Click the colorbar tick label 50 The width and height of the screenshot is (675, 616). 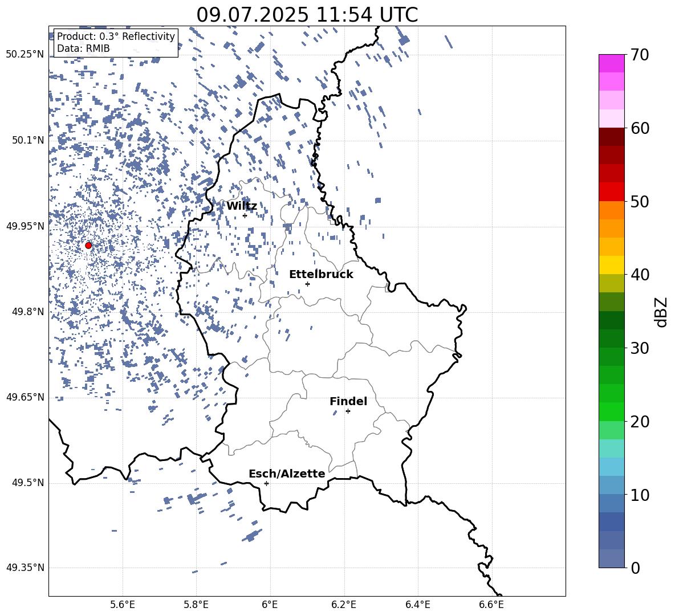[x=640, y=201]
